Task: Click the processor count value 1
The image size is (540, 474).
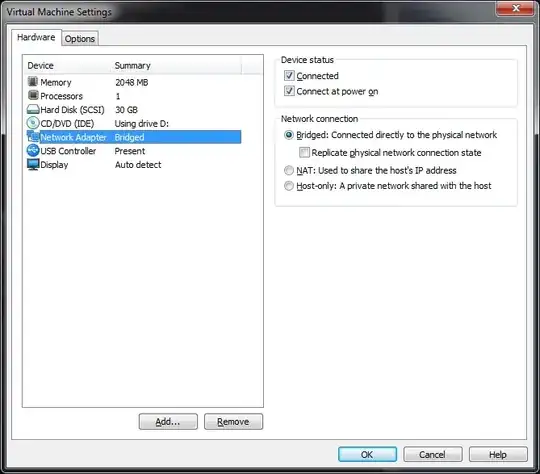Action: (x=118, y=96)
